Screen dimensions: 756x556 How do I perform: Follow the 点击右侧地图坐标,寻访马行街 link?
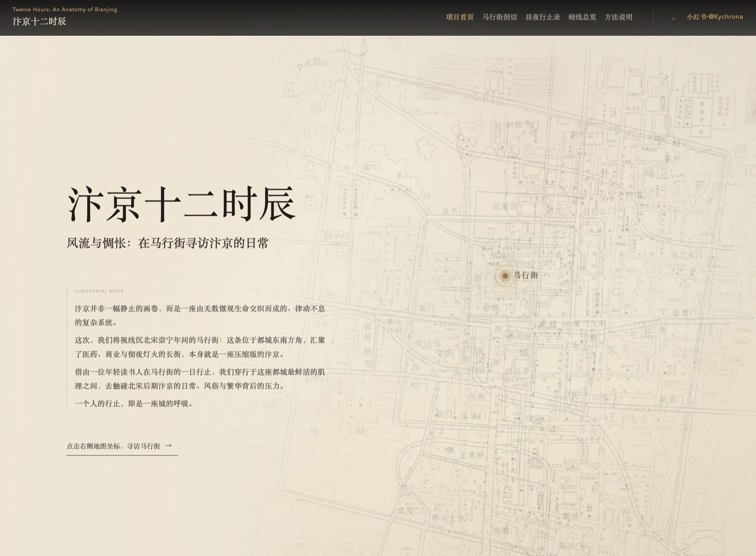(x=122, y=446)
